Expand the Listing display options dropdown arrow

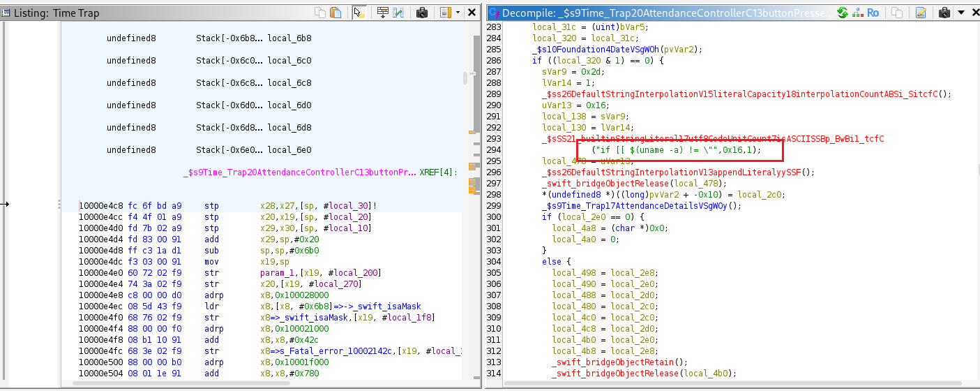pyautogui.click(x=458, y=13)
